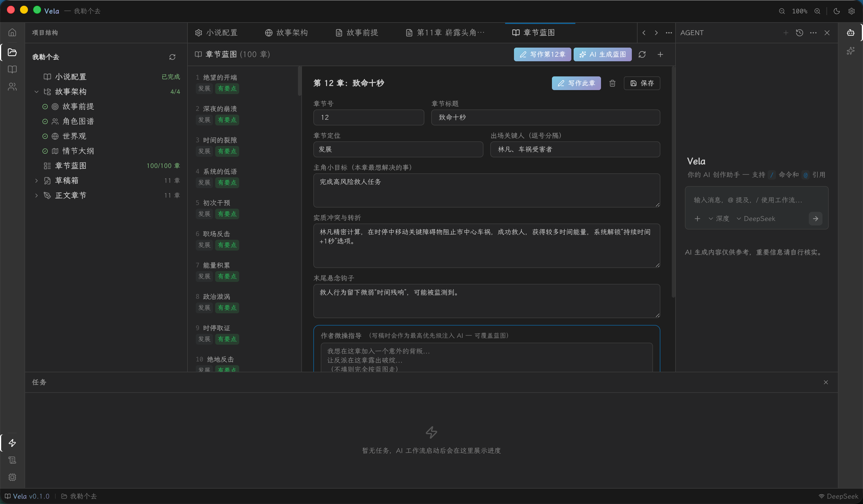Select the workflow lightning icon in lower sidebar
Viewport: 863px width, 504px height.
tap(12, 443)
